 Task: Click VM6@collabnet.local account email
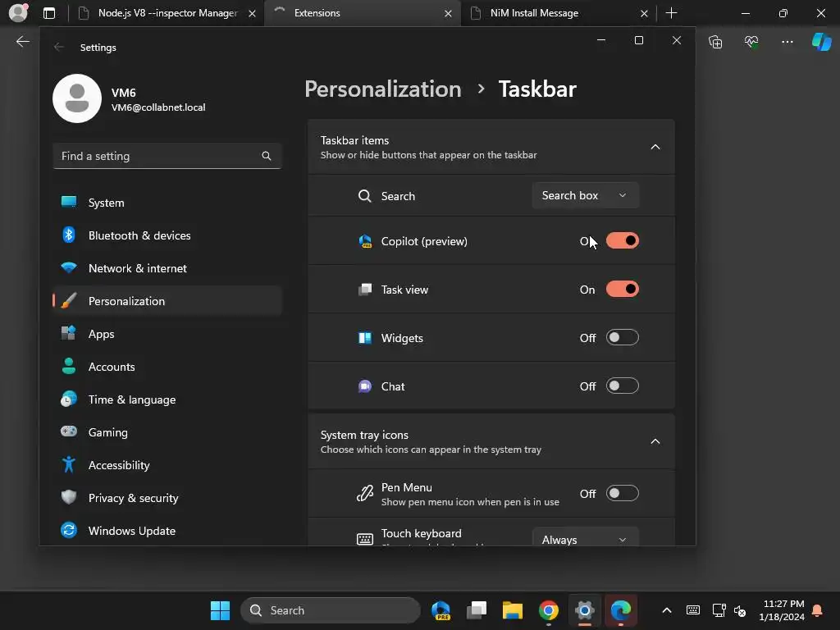[158, 107]
